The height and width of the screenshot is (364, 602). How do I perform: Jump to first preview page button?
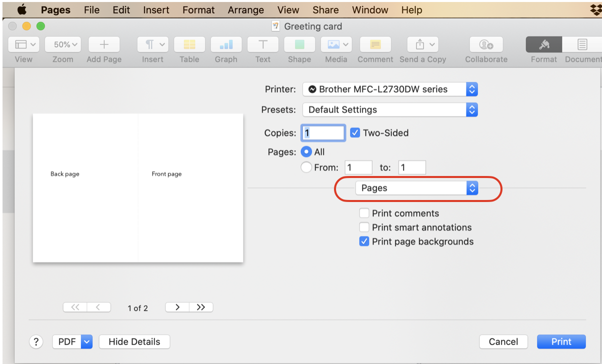pos(75,307)
